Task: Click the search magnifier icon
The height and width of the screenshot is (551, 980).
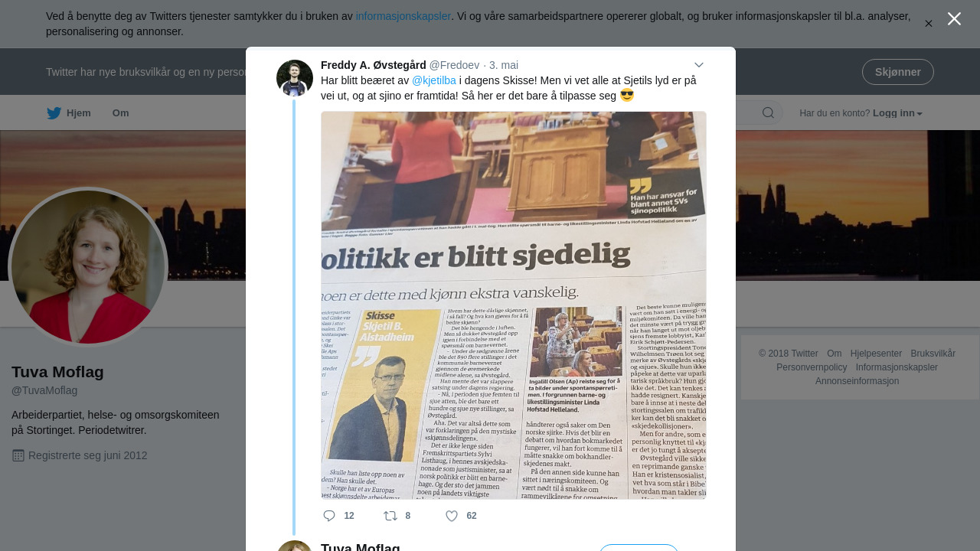Action: (x=768, y=113)
